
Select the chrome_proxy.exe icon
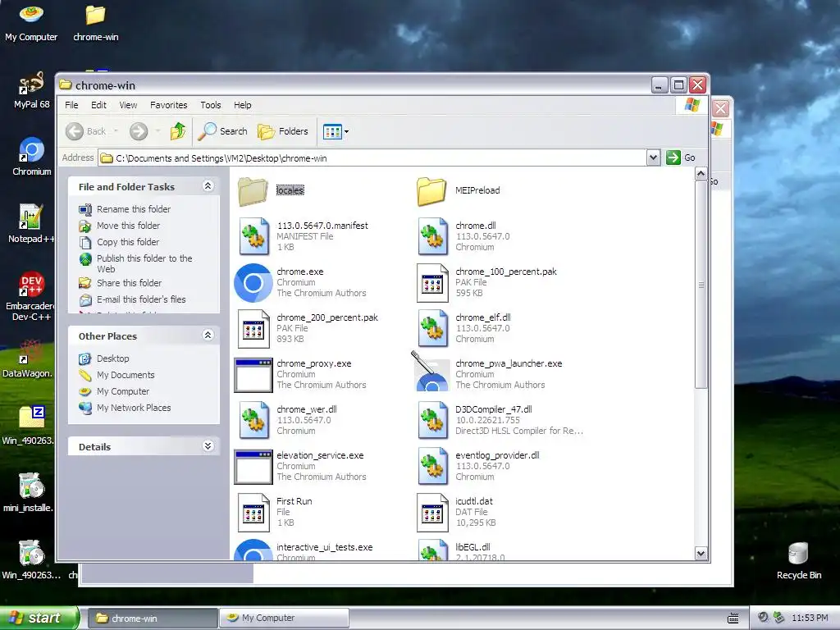coord(253,375)
